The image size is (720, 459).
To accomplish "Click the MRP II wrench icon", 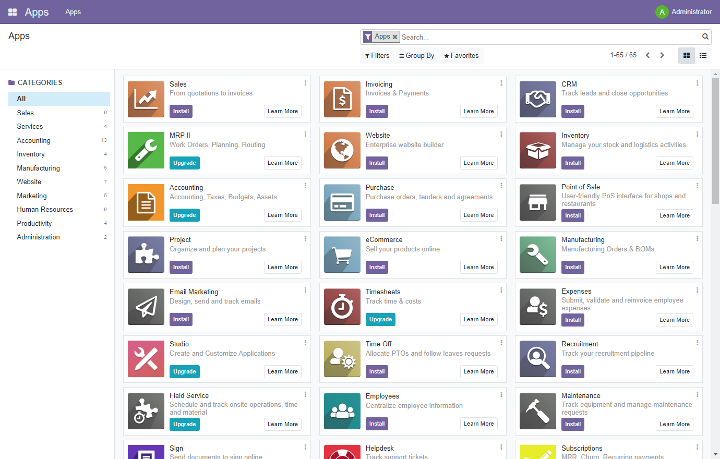I will (146, 150).
